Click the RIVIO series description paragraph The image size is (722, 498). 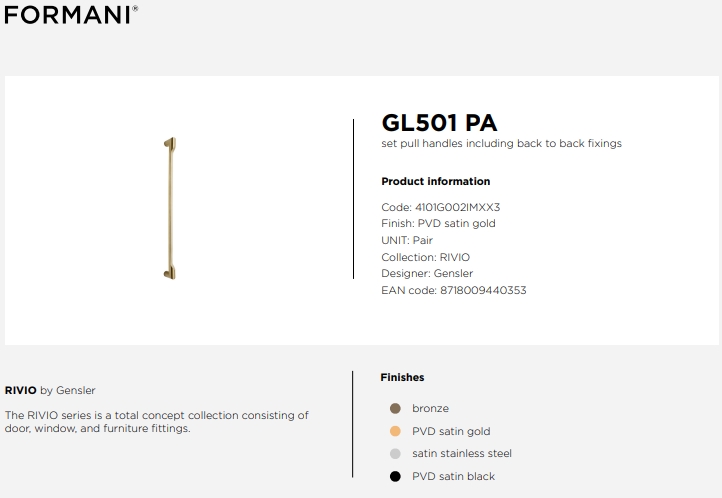[x=157, y=422]
